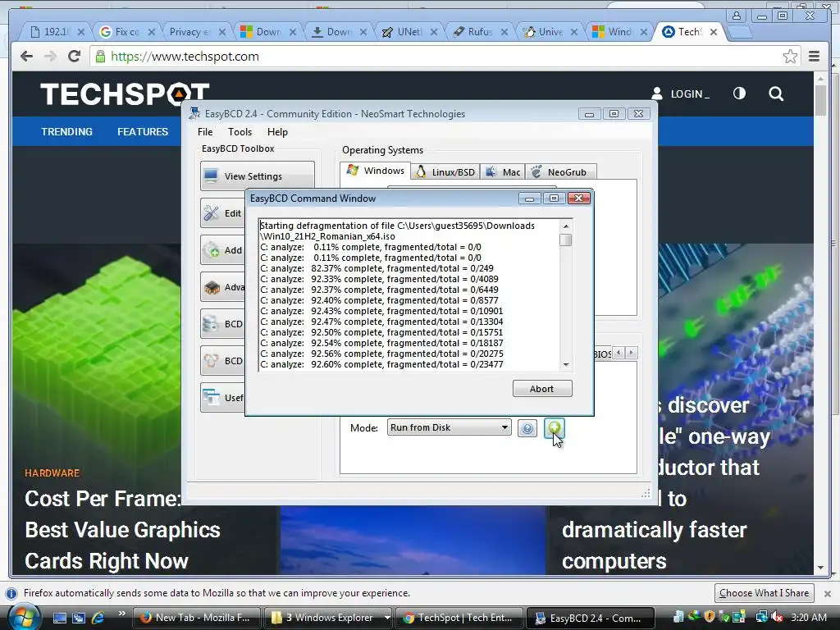Screen dimensions: 840x630
Task: Click the BCD Backup database icon
Action: coord(211,324)
